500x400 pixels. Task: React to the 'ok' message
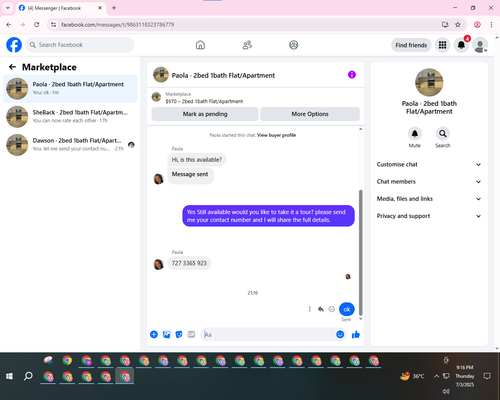click(x=331, y=309)
